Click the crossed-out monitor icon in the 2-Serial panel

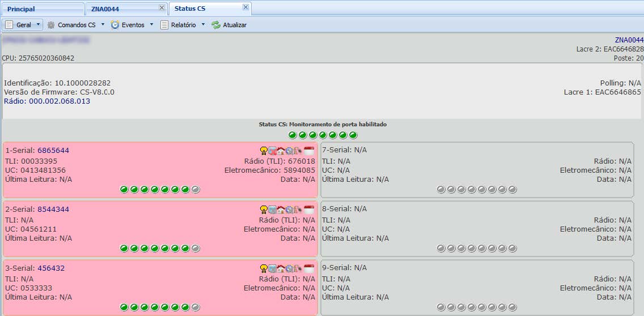(272, 210)
